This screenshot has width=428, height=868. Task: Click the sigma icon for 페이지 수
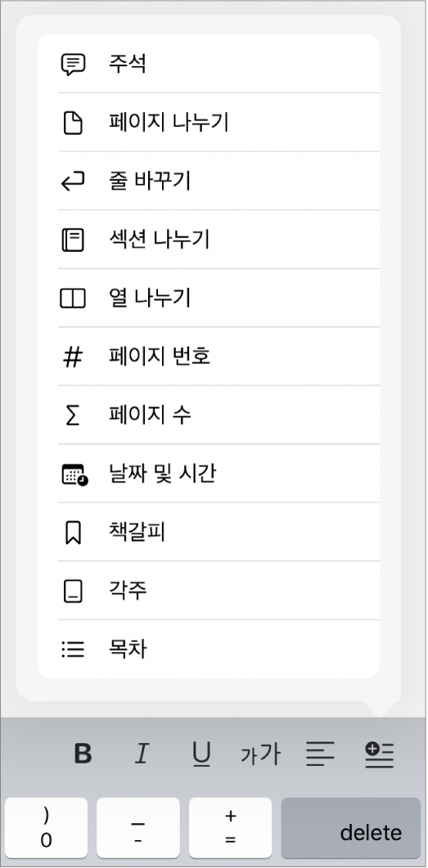click(73, 415)
